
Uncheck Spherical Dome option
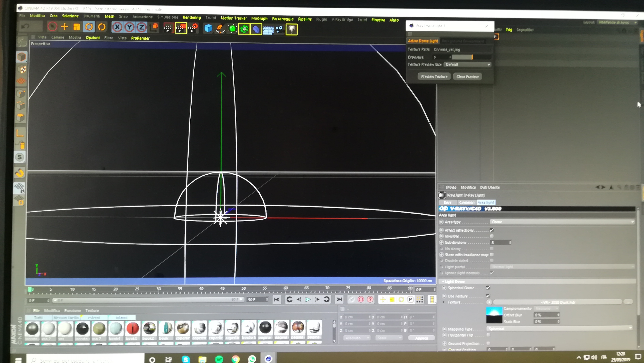(x=488, y=288)
